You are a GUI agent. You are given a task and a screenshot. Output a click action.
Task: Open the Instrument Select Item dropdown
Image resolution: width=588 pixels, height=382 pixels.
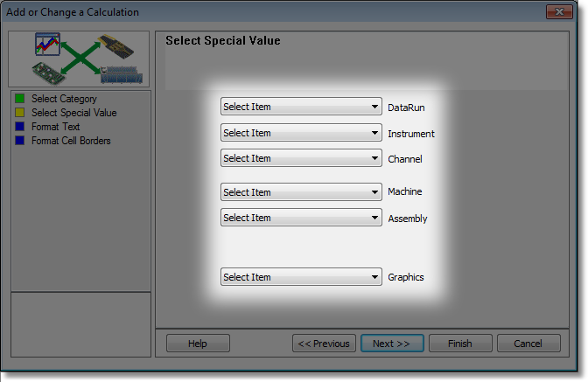(301, 133)
